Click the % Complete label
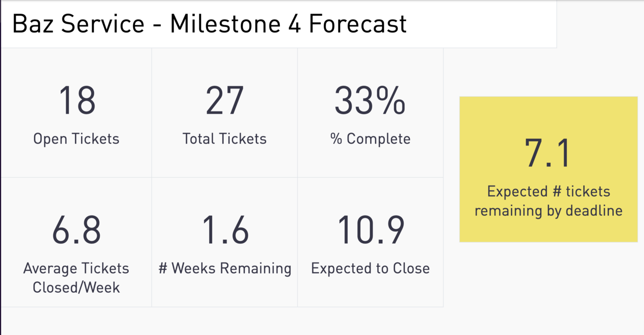644x335 pixels. [370, 139]
